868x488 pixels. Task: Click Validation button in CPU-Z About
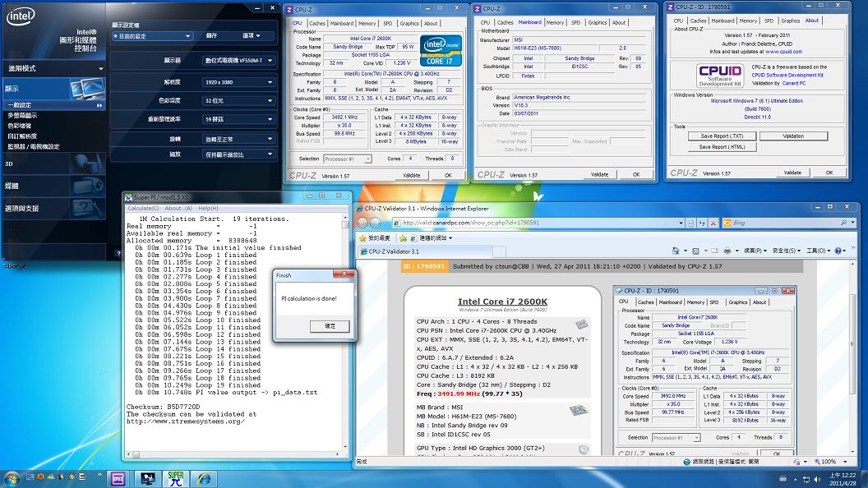click(x=793, y=136)
